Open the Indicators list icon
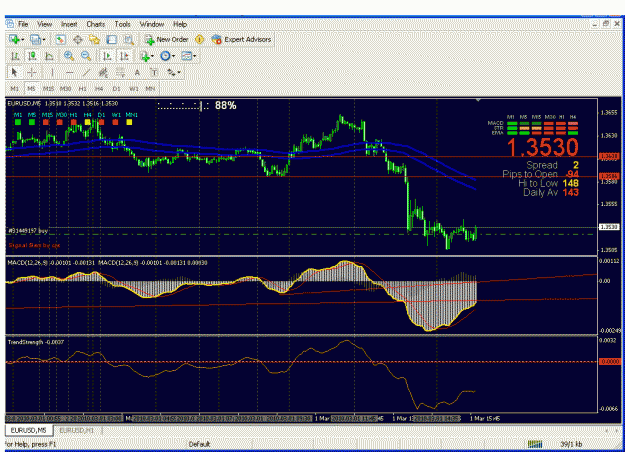Viewport: 625px width, 452px height. point(145,56)
